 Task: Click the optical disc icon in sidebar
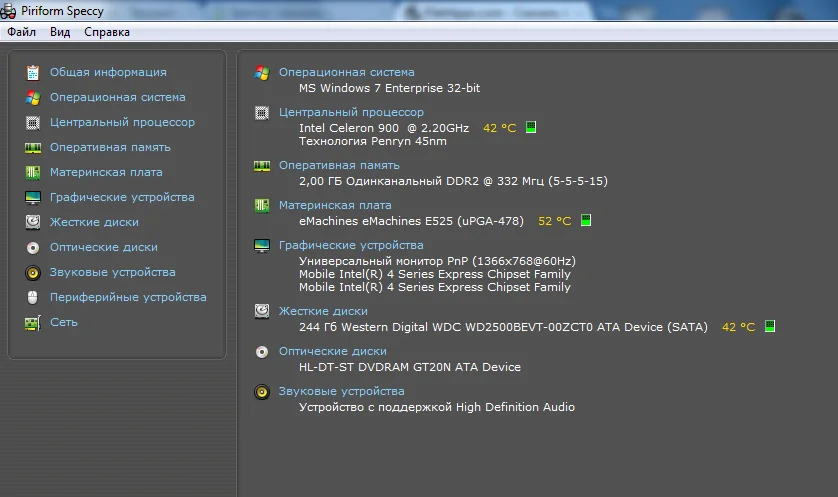pyautogui.click(x=33, y=247)
